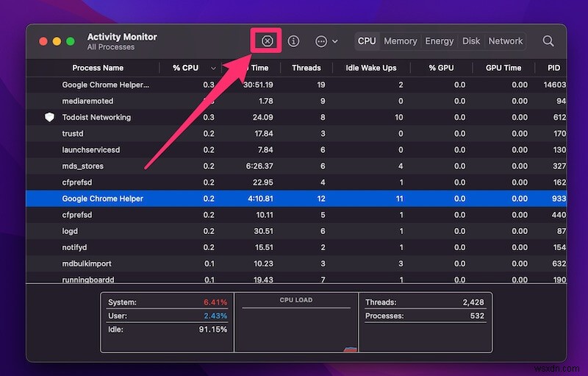The width and height of the screenshot is (588, 376).
Task: Toggle the % CPU sort direction chevron
Action: click(213, 68)
